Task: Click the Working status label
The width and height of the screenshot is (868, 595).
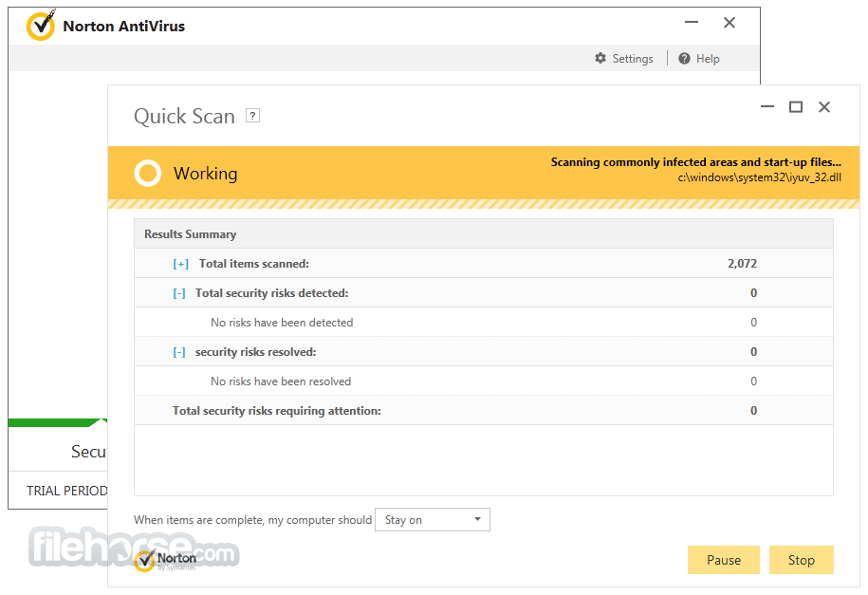Action: (x=205, y=174)
